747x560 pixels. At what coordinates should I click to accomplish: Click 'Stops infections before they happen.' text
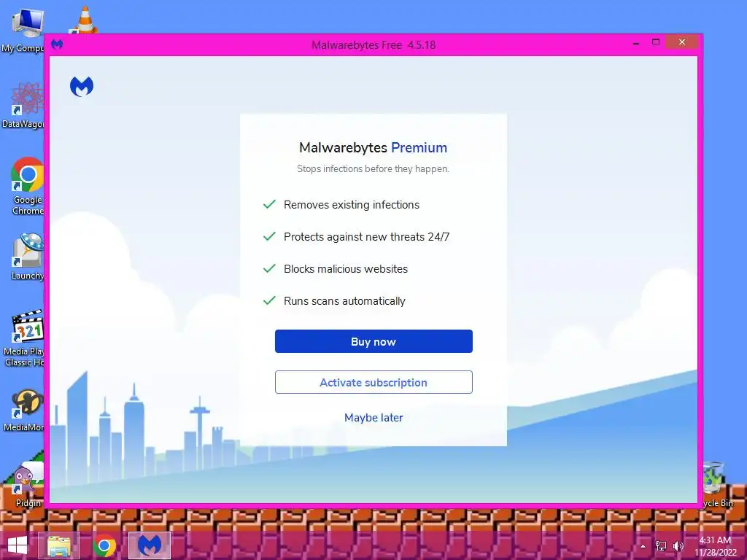point(373,168)
